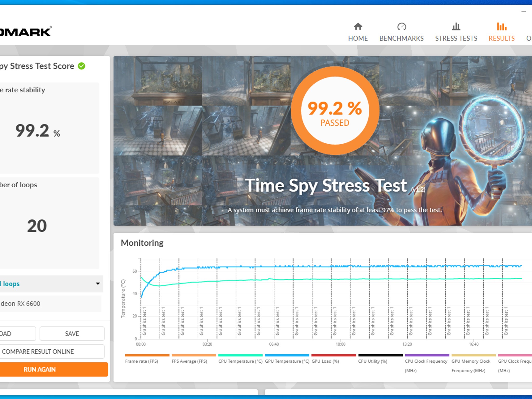532x399 pixels.
Task: Click the GPU Load red swatch
Action: (334, 355)
